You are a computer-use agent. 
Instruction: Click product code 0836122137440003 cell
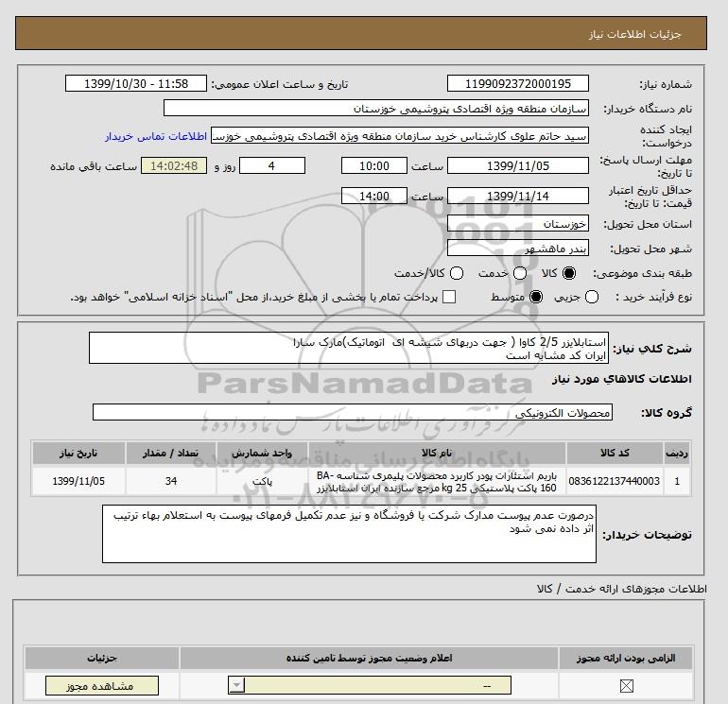pos(615,481)
